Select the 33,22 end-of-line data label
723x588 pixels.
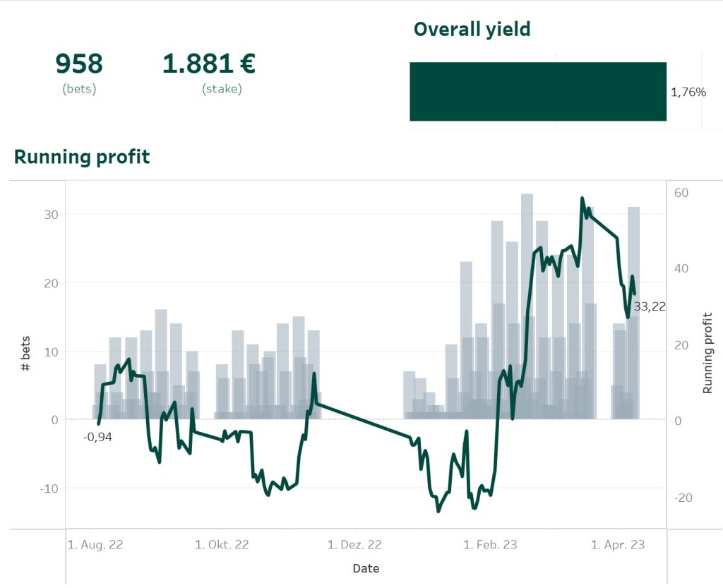coord(650,306)
